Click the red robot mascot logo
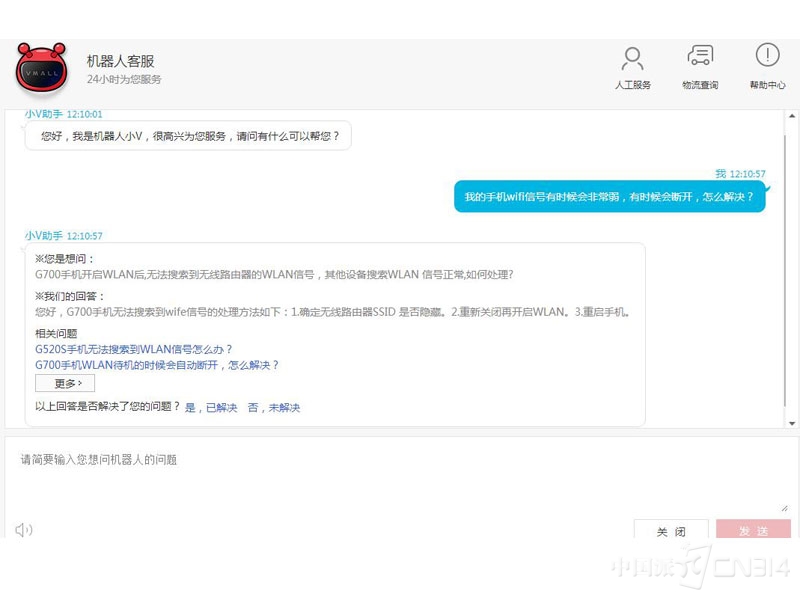This screenshot has width=800, height=600. [x=41, y=67]
